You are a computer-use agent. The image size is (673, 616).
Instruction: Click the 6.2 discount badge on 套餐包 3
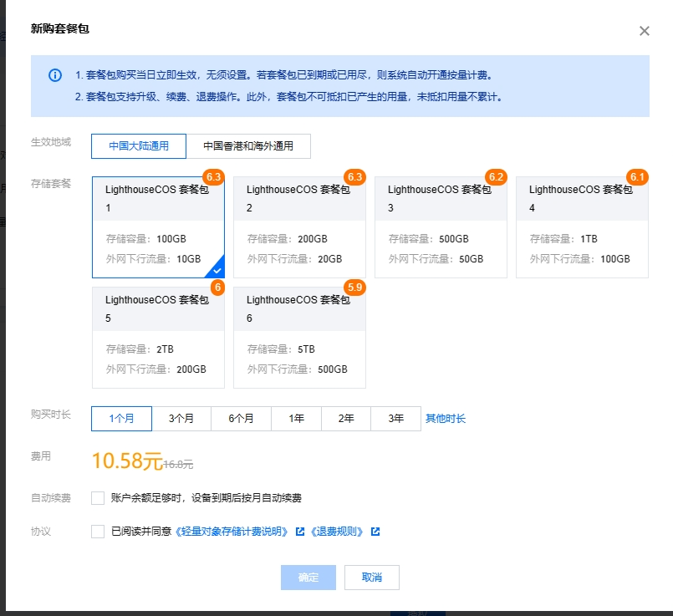(496, 177)
